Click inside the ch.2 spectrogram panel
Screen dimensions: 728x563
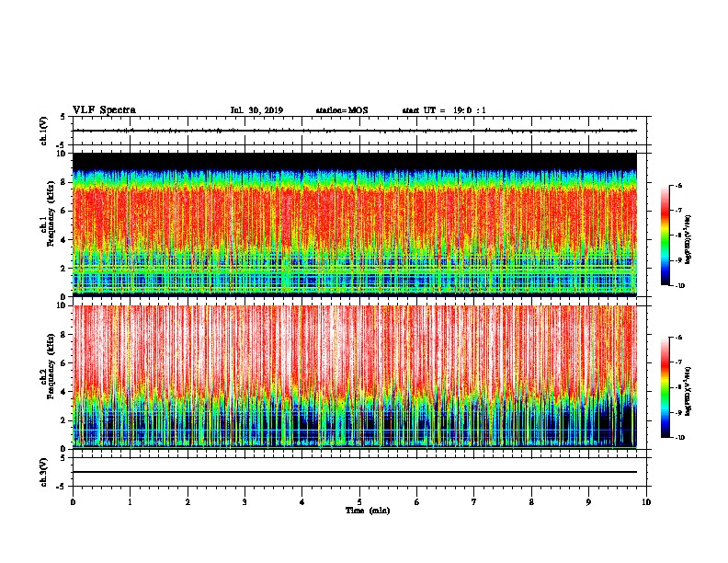[x=355, y=377]
